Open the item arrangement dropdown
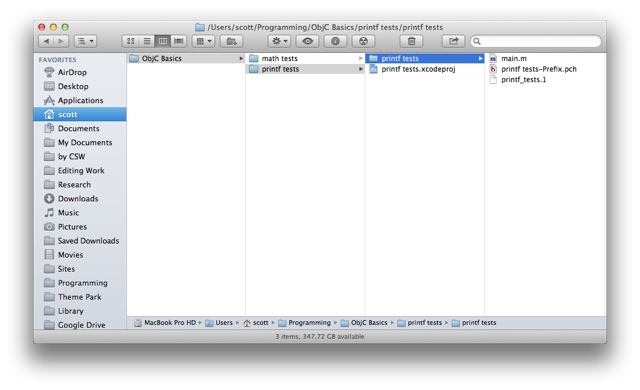Image resolution: width=640 pixels, height=390 pixels. pyautogui.click(x=204, y=41)
